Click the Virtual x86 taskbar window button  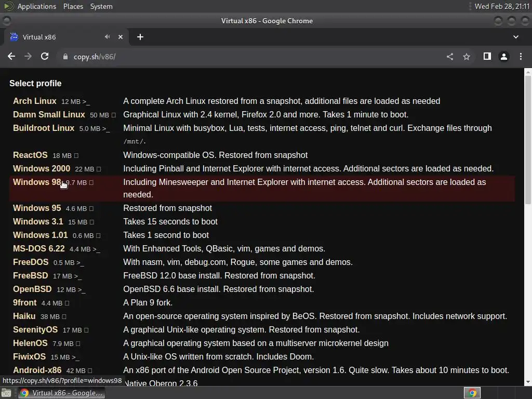62,393
